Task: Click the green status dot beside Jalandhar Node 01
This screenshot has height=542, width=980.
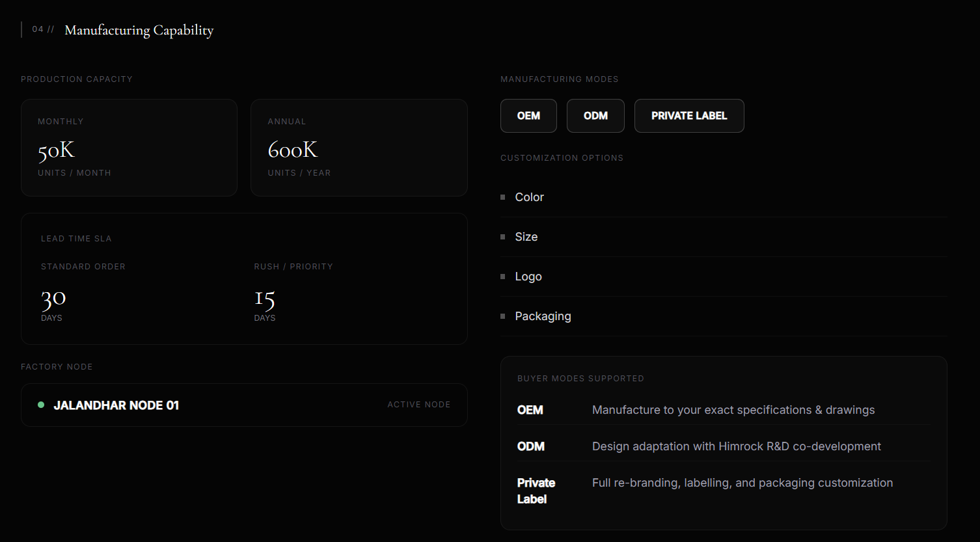Action: pyautogui.click(x=41, y=405)
